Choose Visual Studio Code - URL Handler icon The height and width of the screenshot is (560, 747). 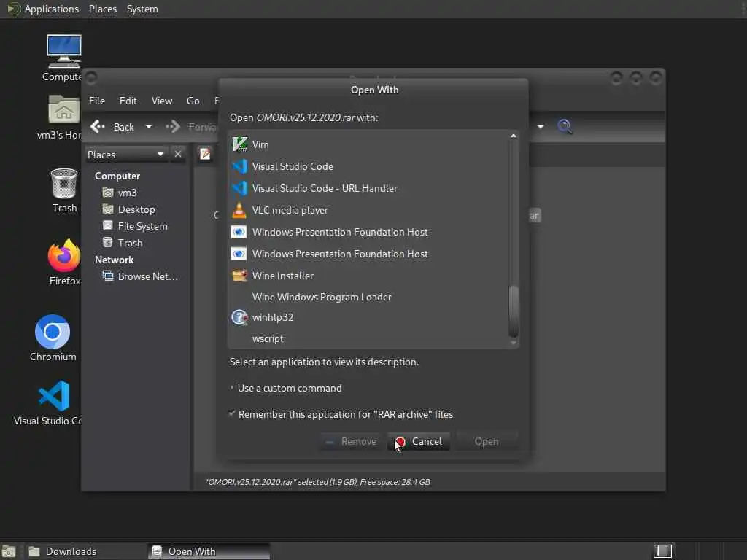239,188
